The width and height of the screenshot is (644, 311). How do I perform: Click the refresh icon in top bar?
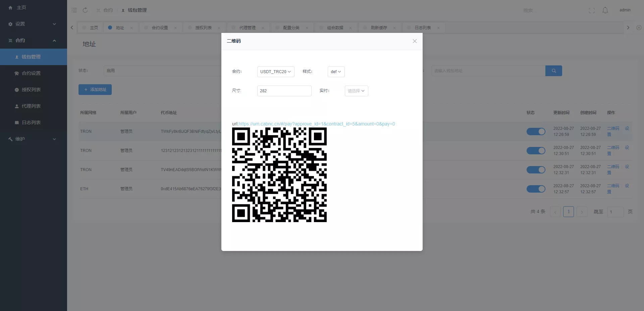click(x=85, y=10)
